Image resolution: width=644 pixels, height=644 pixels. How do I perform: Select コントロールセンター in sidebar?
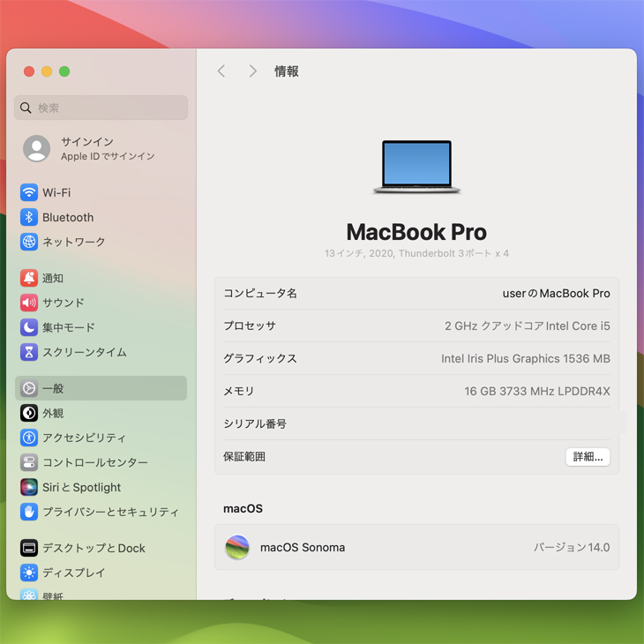94,462
